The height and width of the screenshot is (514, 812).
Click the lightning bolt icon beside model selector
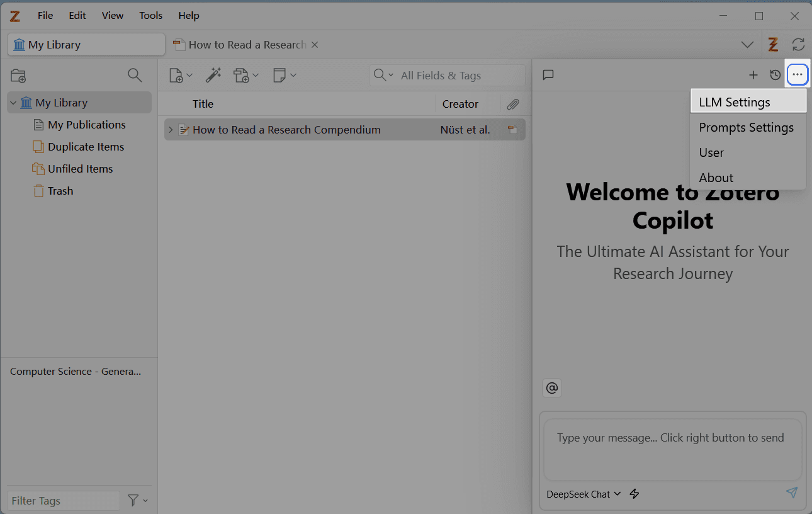point(634,494)
